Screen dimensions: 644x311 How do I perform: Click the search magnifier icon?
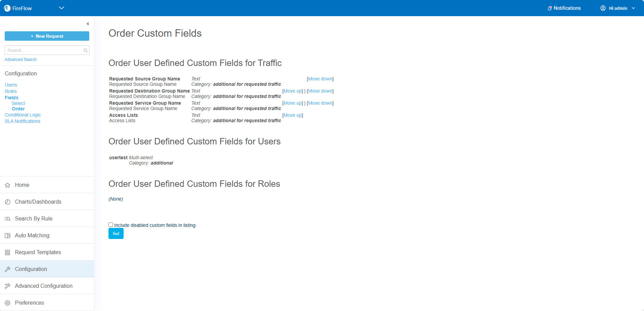pos(86,50)
